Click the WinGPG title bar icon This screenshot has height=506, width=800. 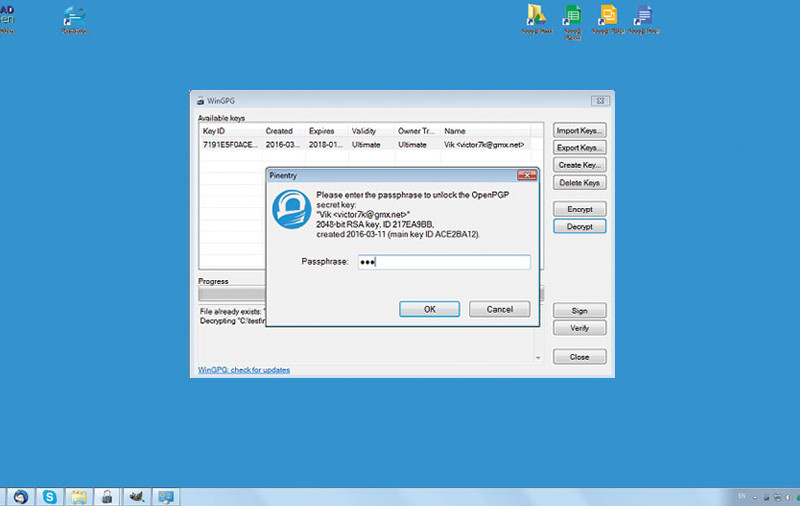click(x=201, y=101)
